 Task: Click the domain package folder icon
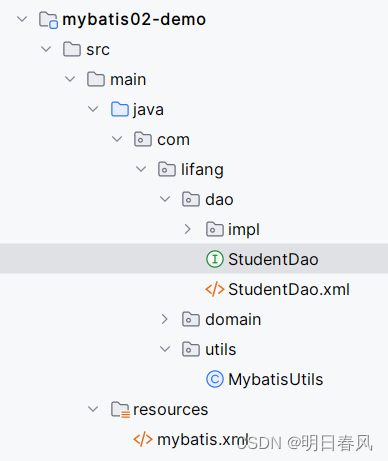pyautogui.click(x=191, y=319)
